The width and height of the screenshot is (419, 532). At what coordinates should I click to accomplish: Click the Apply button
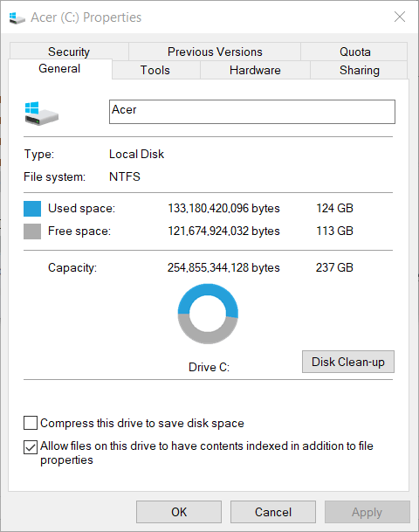(367, 512)
